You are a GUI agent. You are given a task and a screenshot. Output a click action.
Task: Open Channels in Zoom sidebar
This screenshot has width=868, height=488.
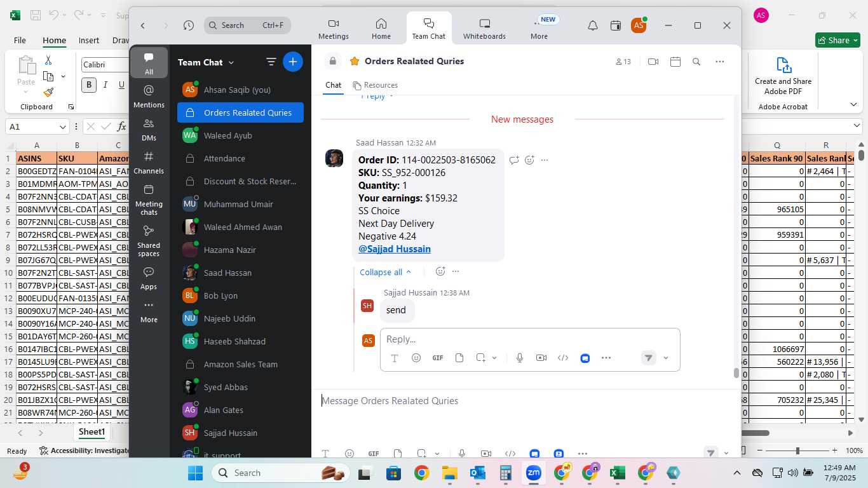point(149,162)
